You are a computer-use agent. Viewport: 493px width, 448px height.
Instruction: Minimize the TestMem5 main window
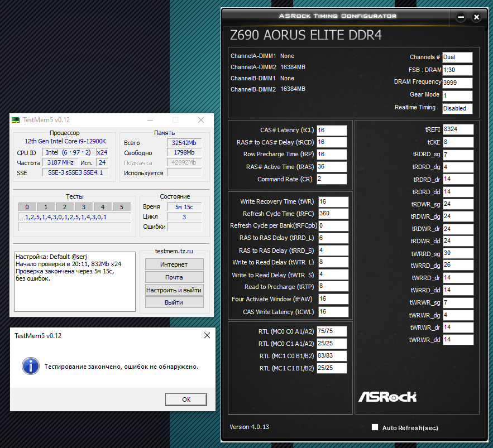point(150,120)
